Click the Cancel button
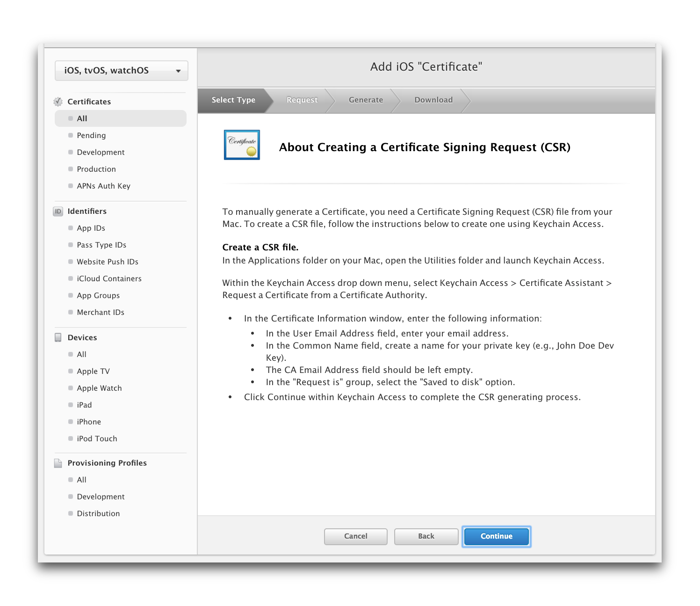The image size is (700, 606). point(355,536)
